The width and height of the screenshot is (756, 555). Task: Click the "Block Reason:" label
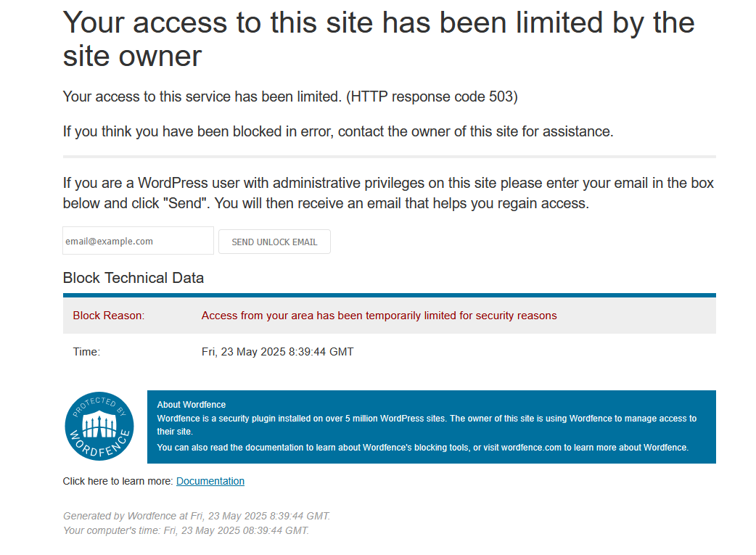point(109,316)
